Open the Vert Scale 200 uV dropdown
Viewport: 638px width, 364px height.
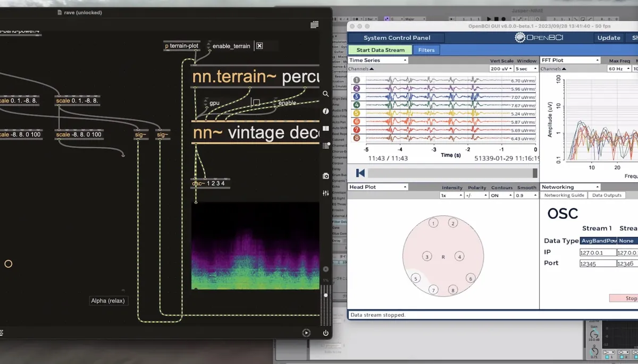(501, 69)
